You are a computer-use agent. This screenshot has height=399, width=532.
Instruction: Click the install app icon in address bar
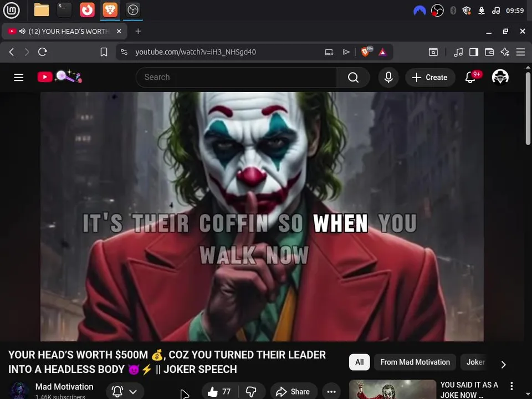click(x=329, y=52)
